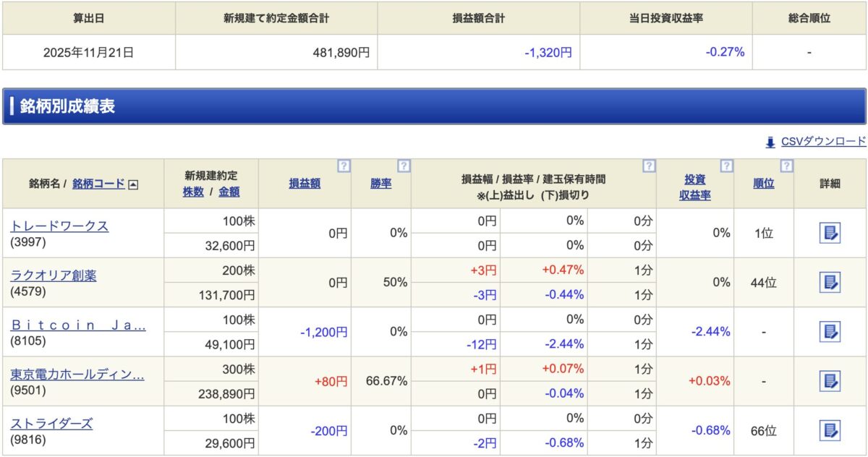This screenshot has height=457, width=868.
Task: Open the ストライダーズ stock link
Action: pos(51,423)
